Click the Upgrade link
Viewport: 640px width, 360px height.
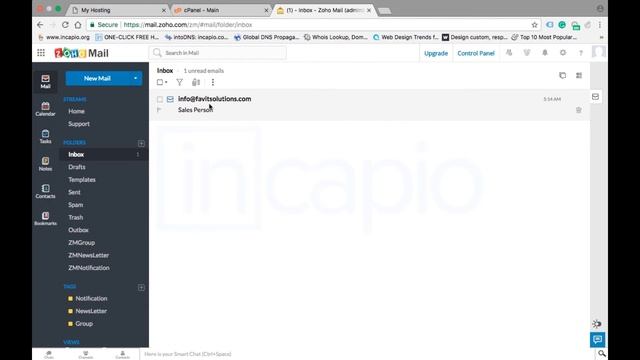(x=436, y=53)
